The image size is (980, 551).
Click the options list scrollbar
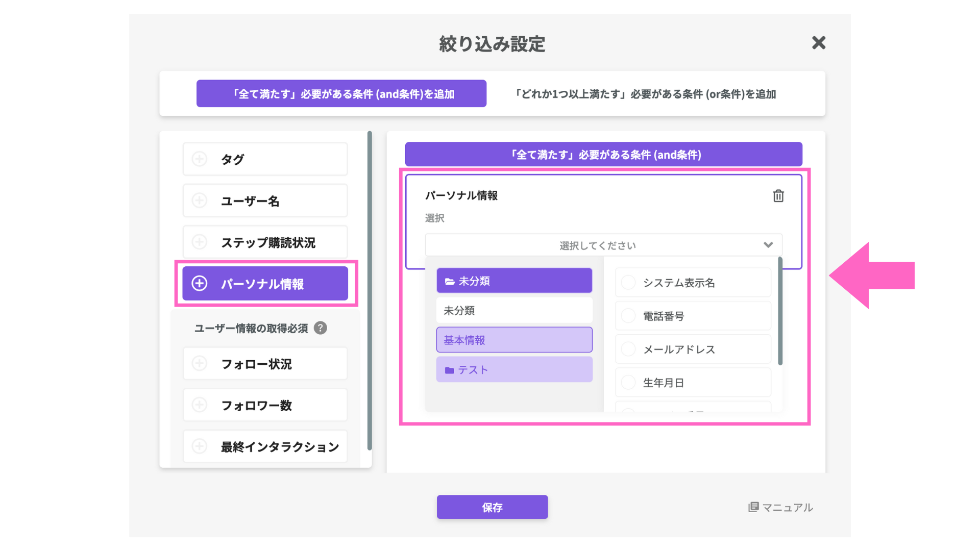click(780, 311)
